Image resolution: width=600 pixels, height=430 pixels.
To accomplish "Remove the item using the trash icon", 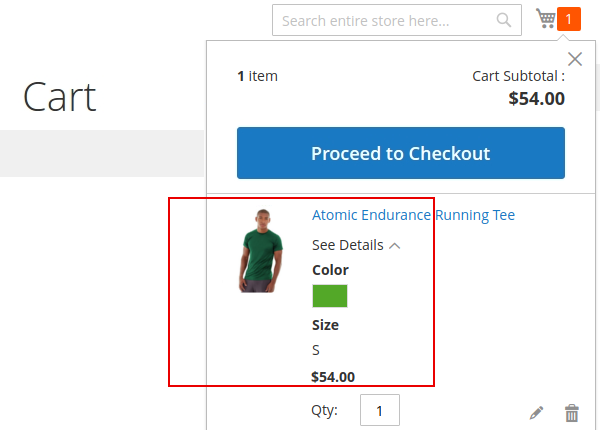I will click(x=572, y=412).
